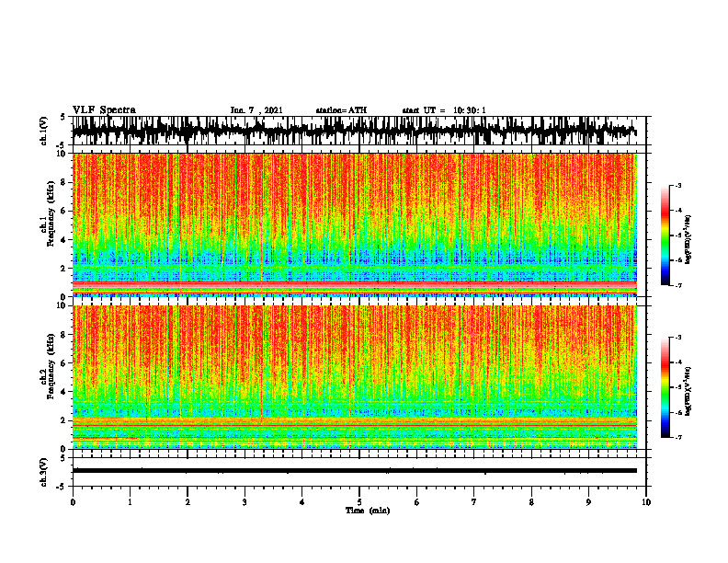The width and height of the screenshot is (728, 563).
Task: Click the time axis tick label "2"
Action: 188,502
